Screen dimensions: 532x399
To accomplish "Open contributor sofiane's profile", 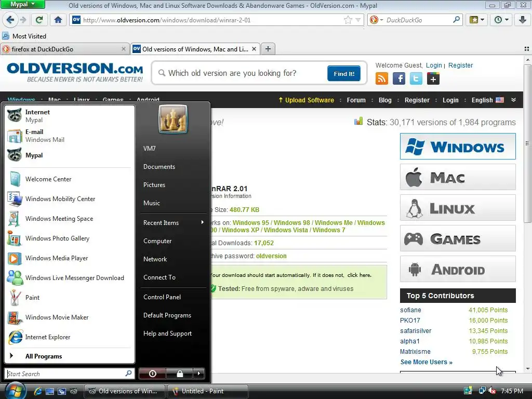I will [x=410, y=310].
